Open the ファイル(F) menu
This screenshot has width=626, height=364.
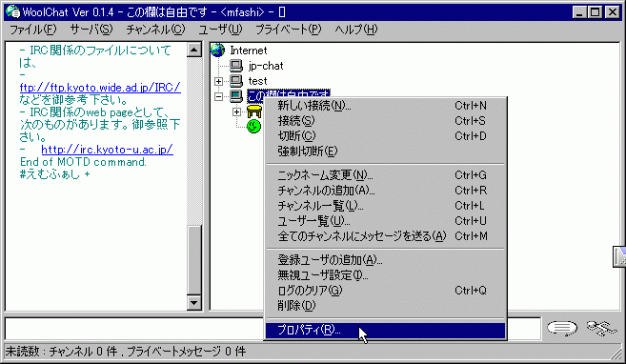coord(33,30)
